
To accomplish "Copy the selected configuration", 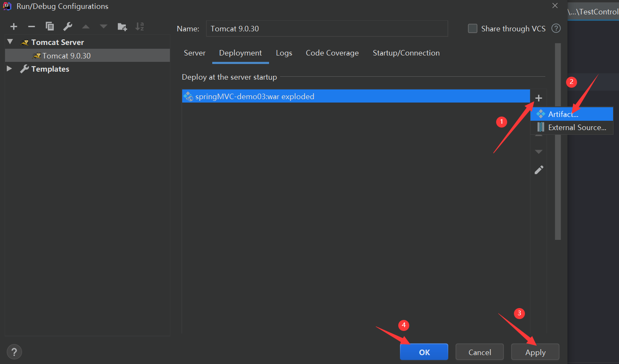I will 50,27.
